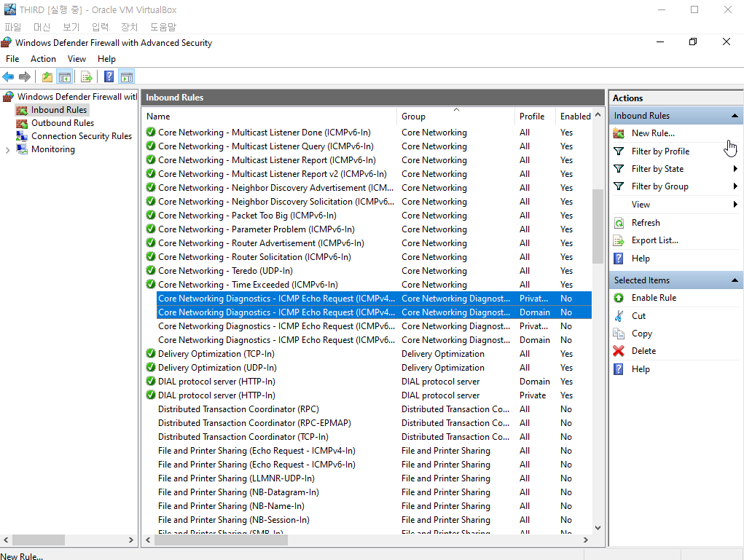The image size is (744, 560).
Task: Open the Action menu
Action: [43, 59]
